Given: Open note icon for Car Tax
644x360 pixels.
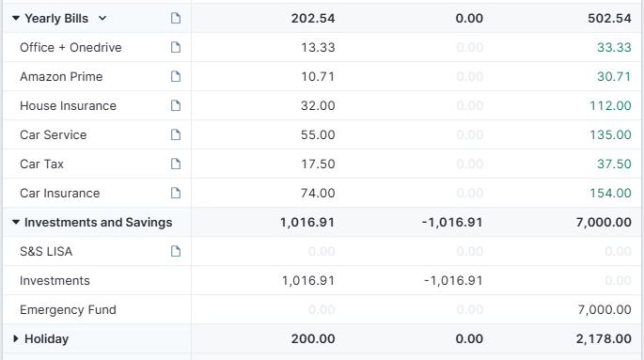Looking at the screenshot, I should [176, 164].
